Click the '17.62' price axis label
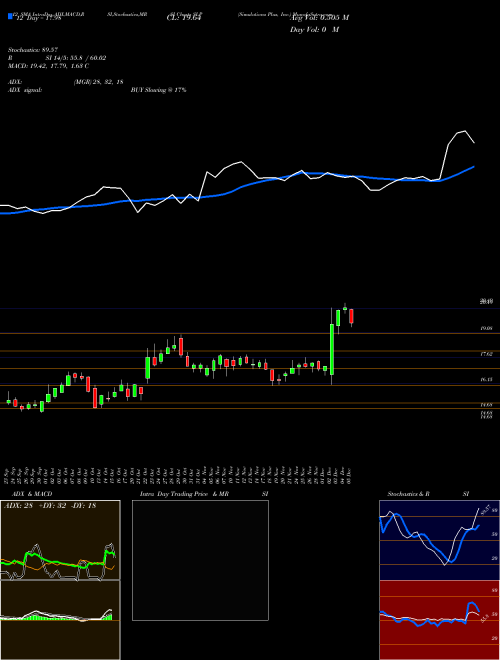 (x=486, y=354)
